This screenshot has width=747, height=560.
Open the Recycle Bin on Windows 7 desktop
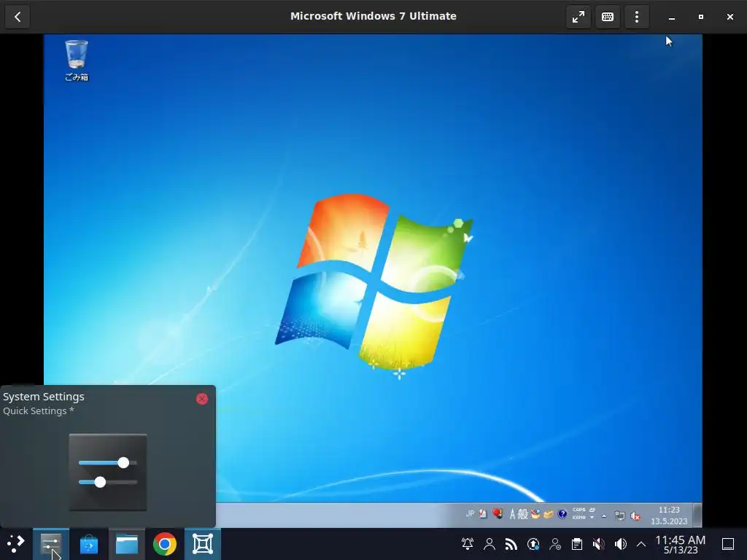[x=76, y=61]
